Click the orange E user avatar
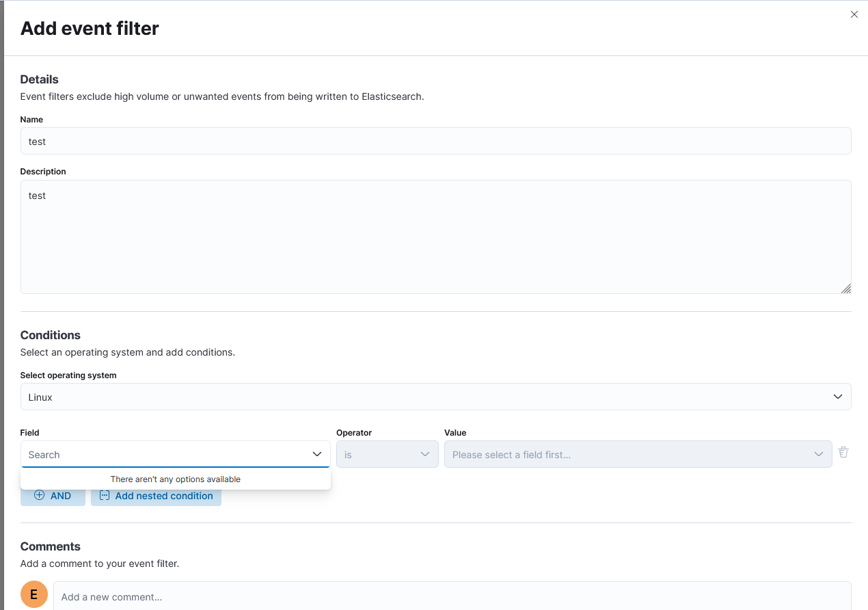The height and width of the screenshot is (610, 868). point(34,594)
